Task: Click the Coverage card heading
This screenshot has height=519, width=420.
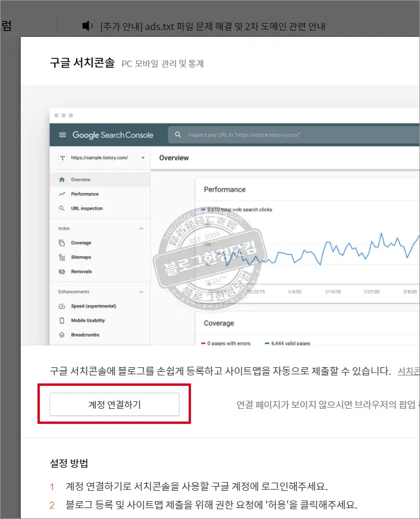Action: [219, 323]
